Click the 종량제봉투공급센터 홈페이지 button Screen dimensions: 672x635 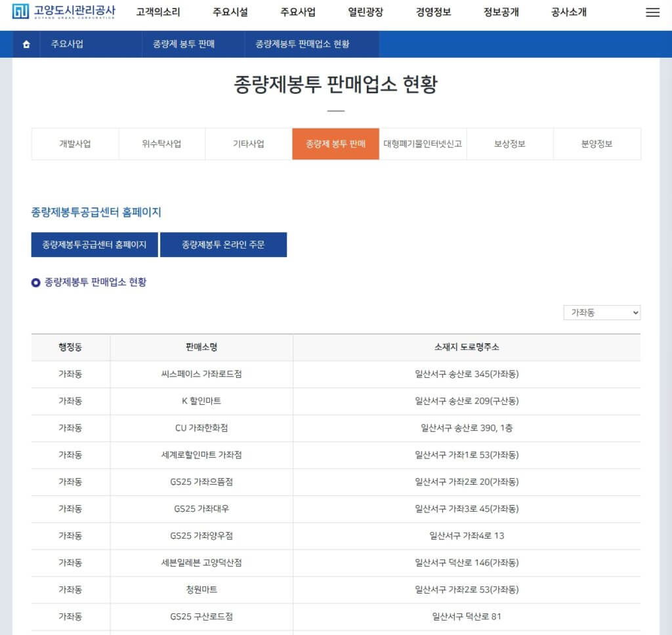[94, 245]
